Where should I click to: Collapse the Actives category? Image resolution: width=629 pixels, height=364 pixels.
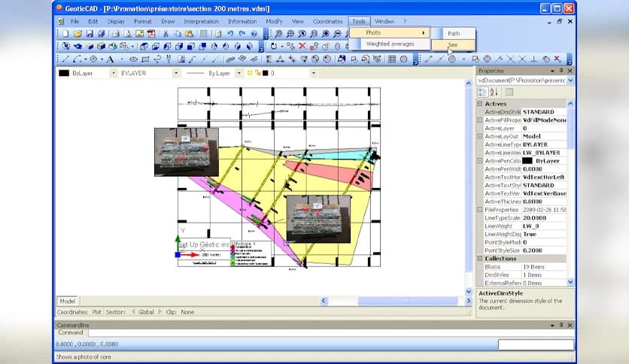tap(480, 104)
